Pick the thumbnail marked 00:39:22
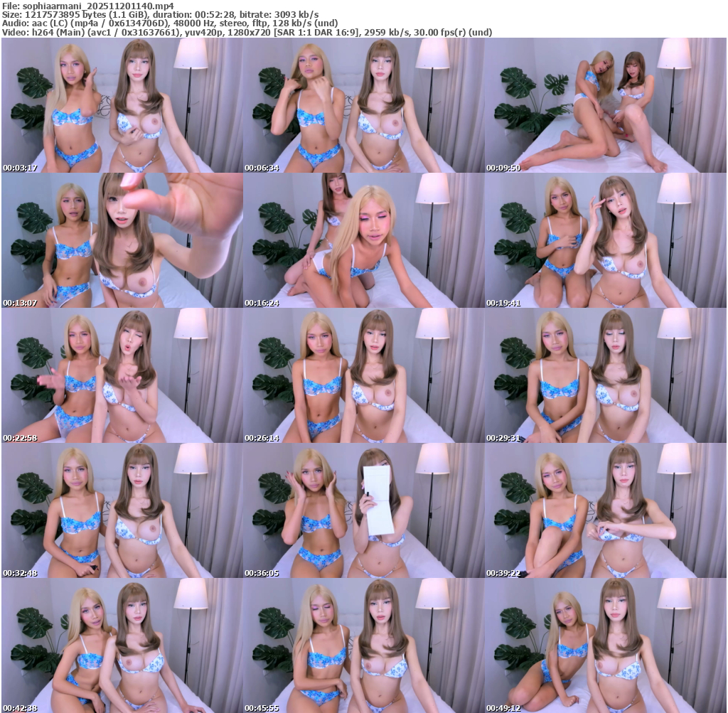The height and width of the screenshot is (713, 728). [x=606, y=510]
